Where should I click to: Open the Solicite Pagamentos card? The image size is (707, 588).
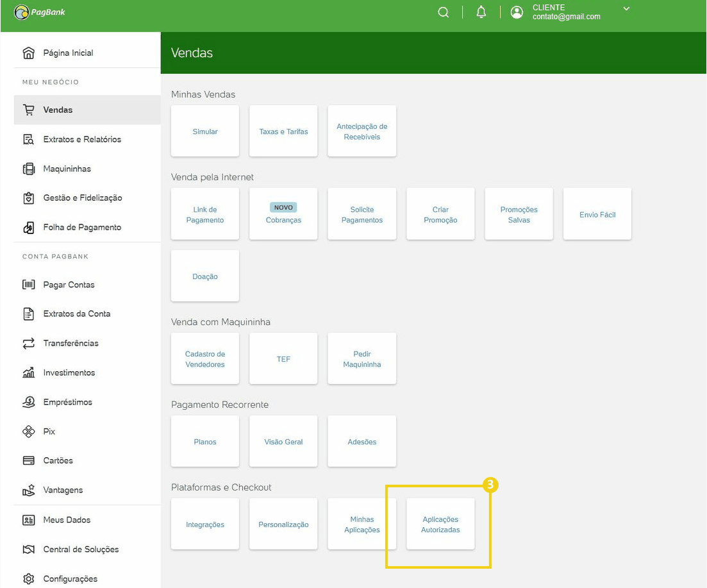(x=362, y=214)
